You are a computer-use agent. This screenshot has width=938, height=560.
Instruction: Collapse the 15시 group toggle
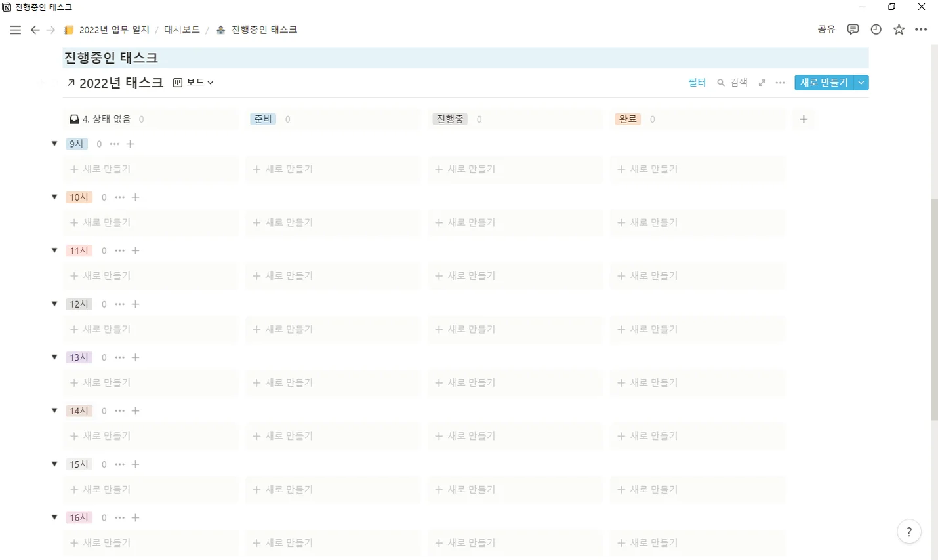tap(54, 464)
